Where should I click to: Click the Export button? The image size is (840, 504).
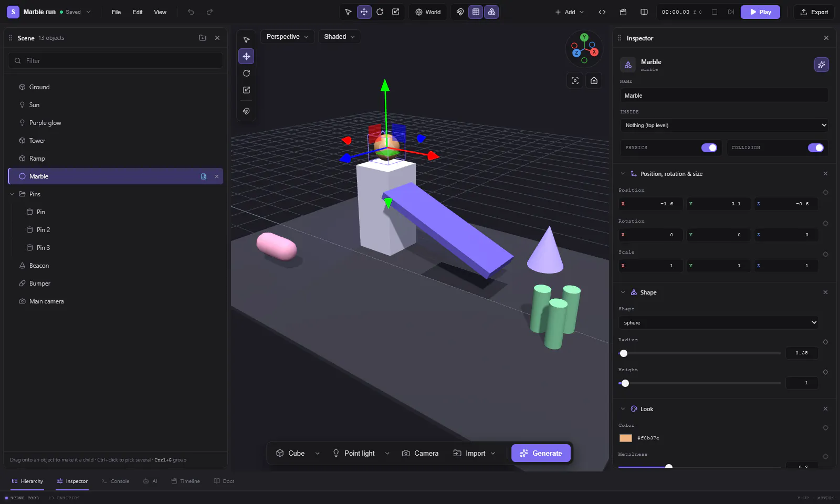(814, 12)
